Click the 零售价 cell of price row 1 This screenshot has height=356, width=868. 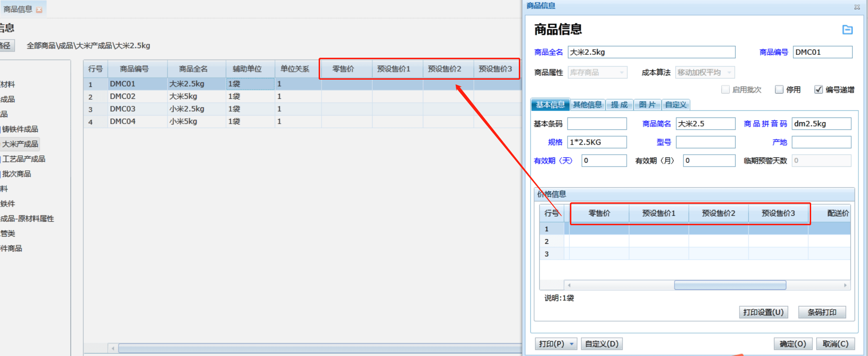(599, 229)
